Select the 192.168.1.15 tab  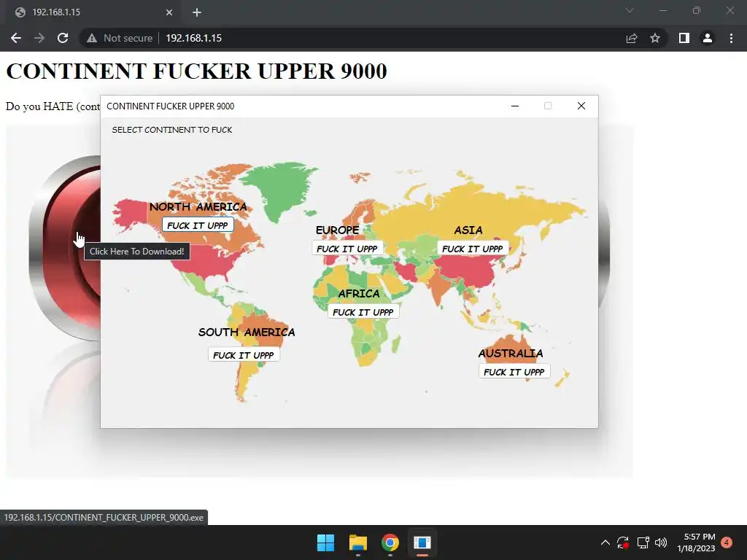point(93,12)
